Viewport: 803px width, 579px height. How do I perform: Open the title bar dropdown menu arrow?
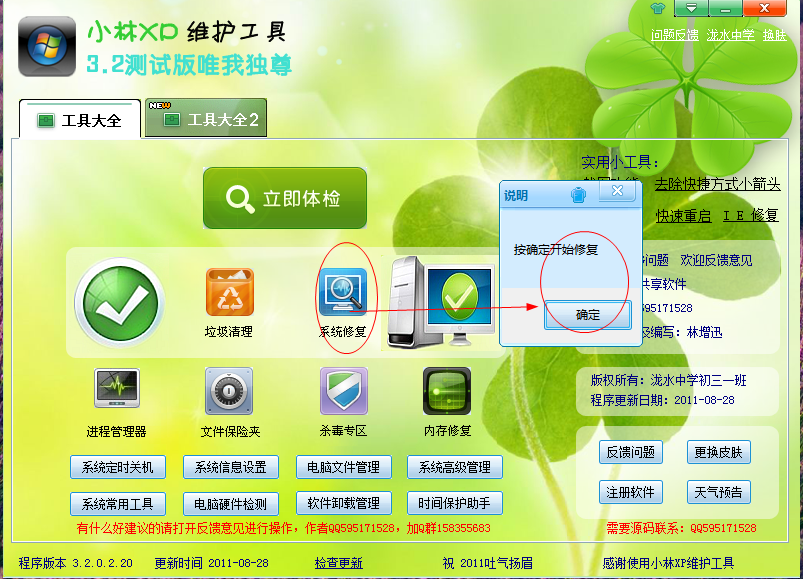point(691,9)
